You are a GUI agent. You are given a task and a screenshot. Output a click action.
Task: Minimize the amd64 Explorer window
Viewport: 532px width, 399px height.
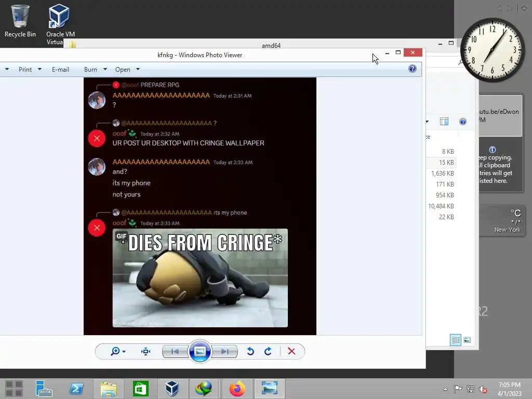[x=440, y=44]
